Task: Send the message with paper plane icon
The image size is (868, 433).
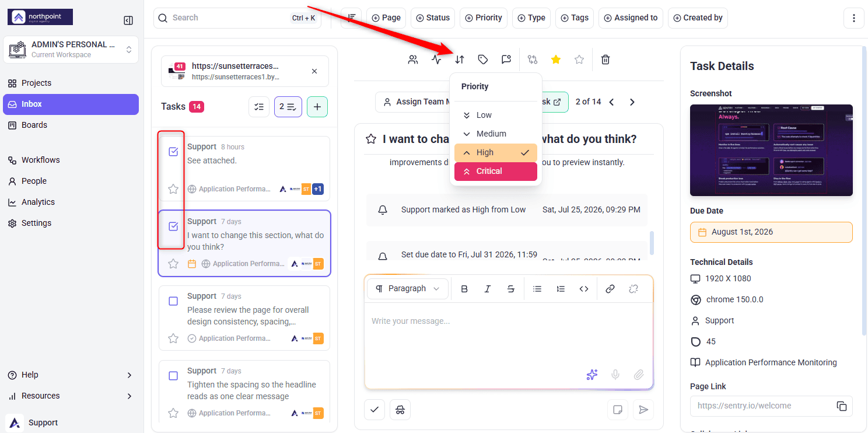Action: (643, 410)
